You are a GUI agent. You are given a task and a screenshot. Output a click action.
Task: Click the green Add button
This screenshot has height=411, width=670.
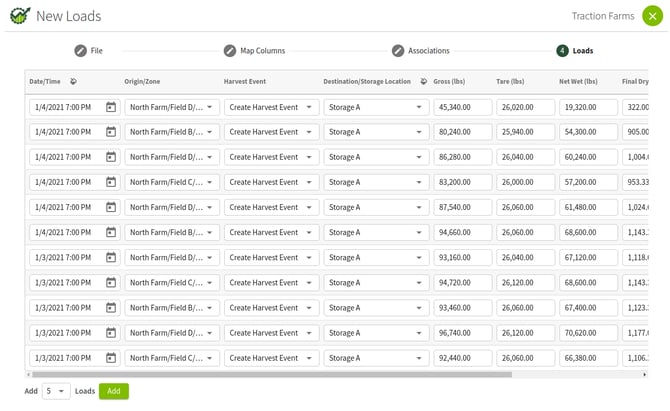point(114,391)
